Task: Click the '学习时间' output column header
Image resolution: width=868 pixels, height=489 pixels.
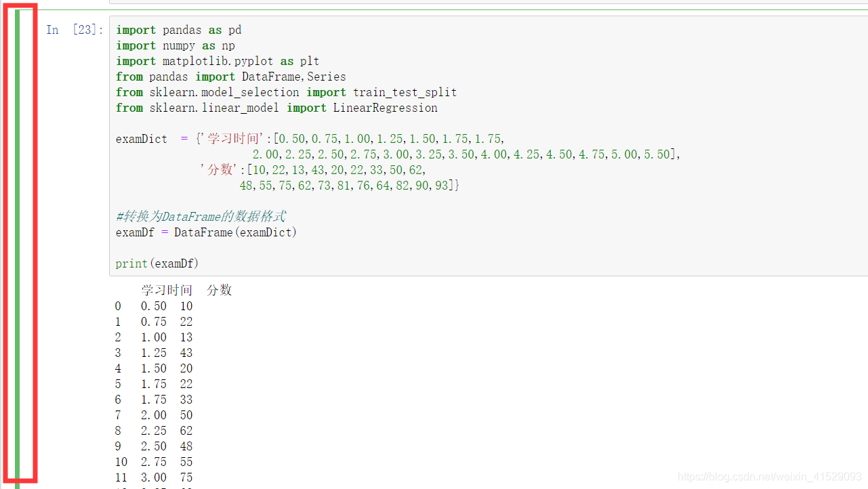Action: (167, 290)
